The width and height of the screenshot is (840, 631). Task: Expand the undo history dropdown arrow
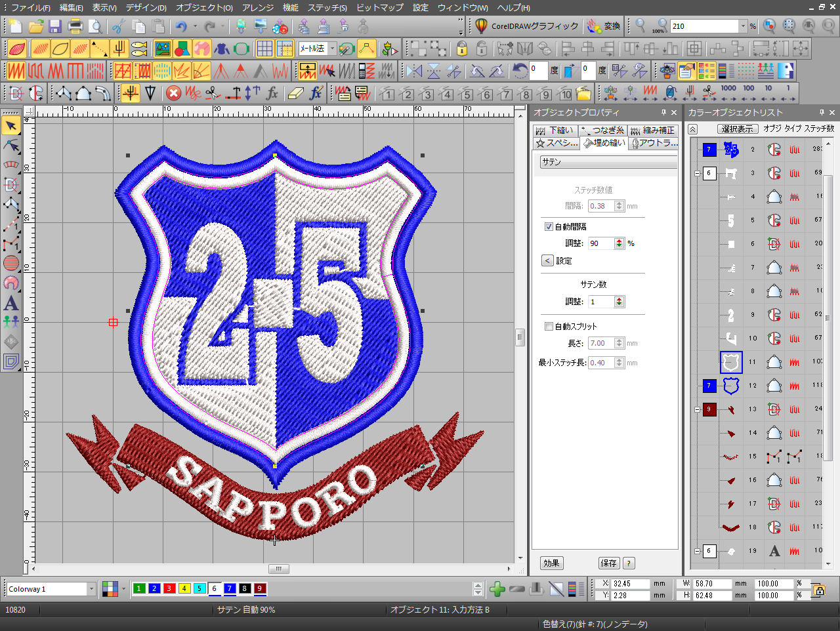(195, 26)
